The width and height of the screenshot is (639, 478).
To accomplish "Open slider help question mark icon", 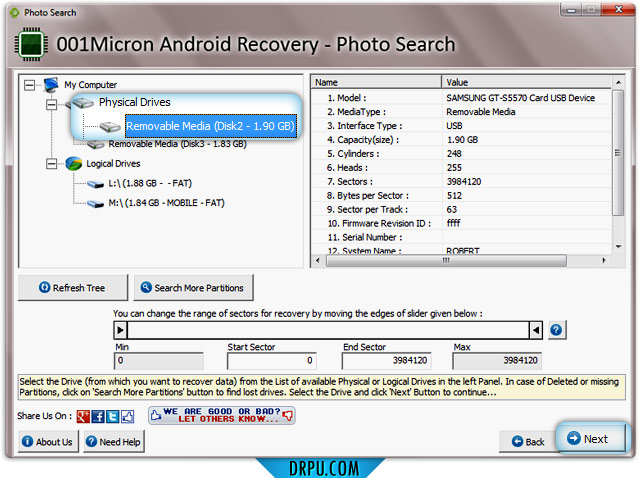I will click(556, 330).
